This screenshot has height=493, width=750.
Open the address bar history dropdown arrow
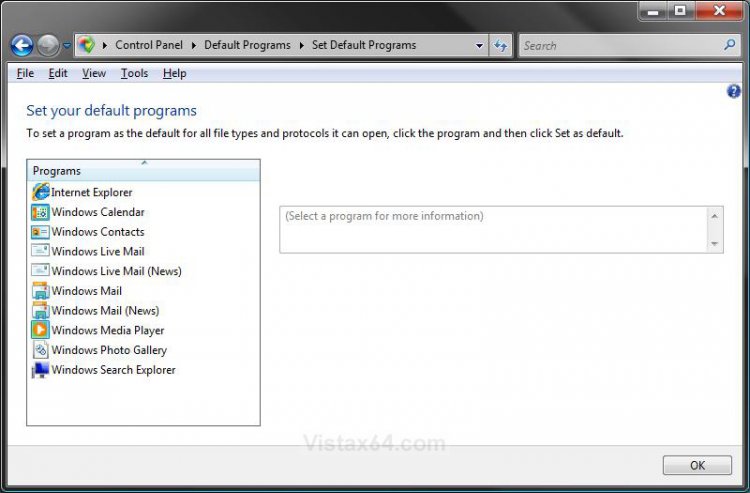[x=479, y=45]
